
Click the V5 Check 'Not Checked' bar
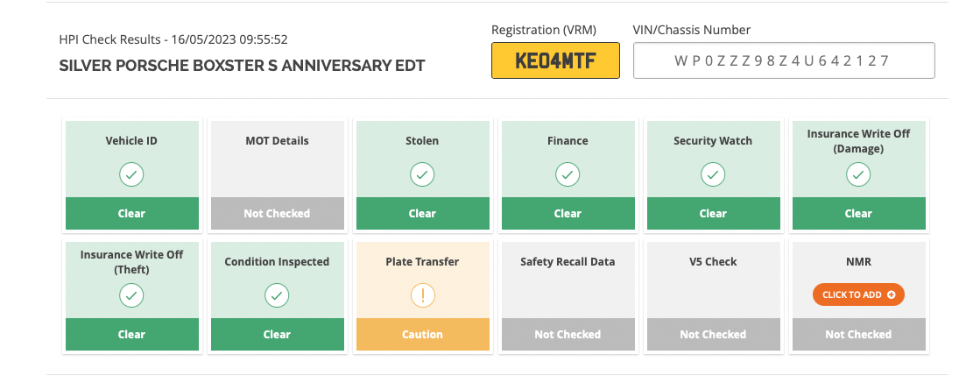[713, 334]
